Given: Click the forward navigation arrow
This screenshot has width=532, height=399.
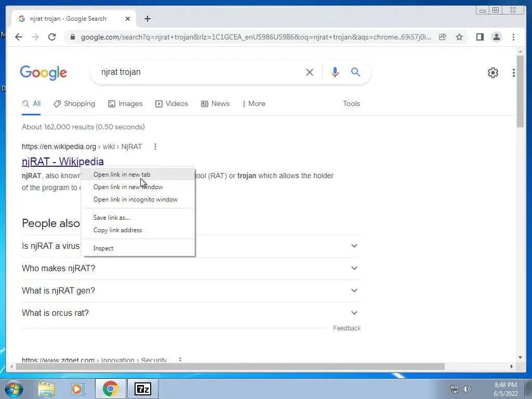Looking at the screenshot, I should [35, 37].
